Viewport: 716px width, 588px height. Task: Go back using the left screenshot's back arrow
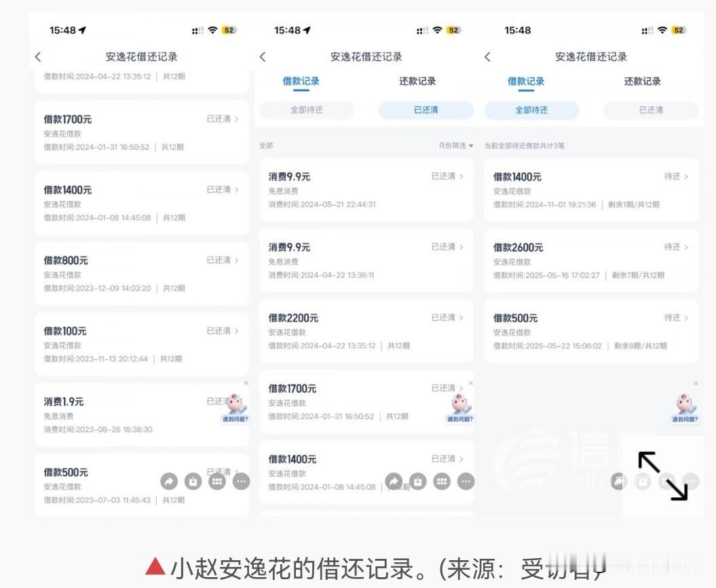(38, 57)
